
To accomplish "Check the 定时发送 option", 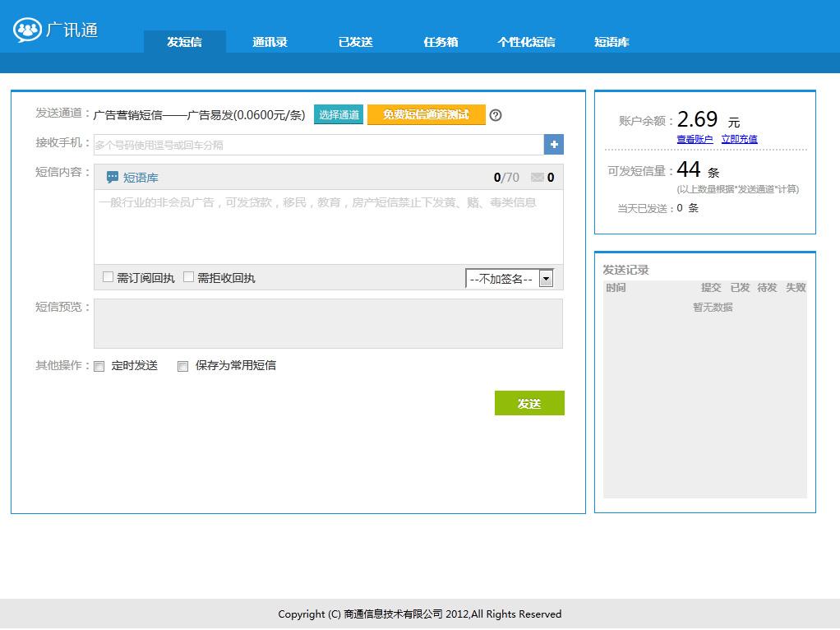I will tap(99, 366).
